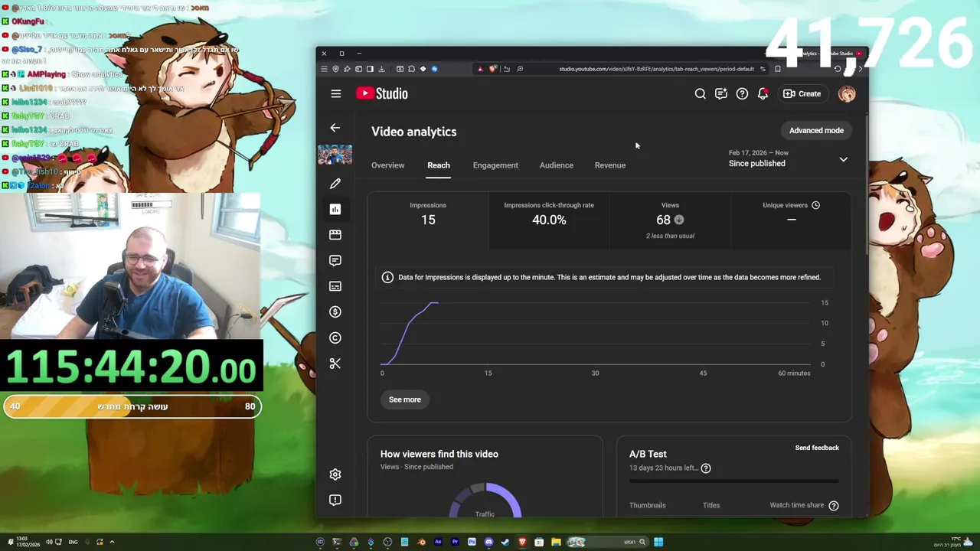This screenshot has width=980, height=551.
Task: Click the browser bookmark icon
Action: tap(777, 69)
